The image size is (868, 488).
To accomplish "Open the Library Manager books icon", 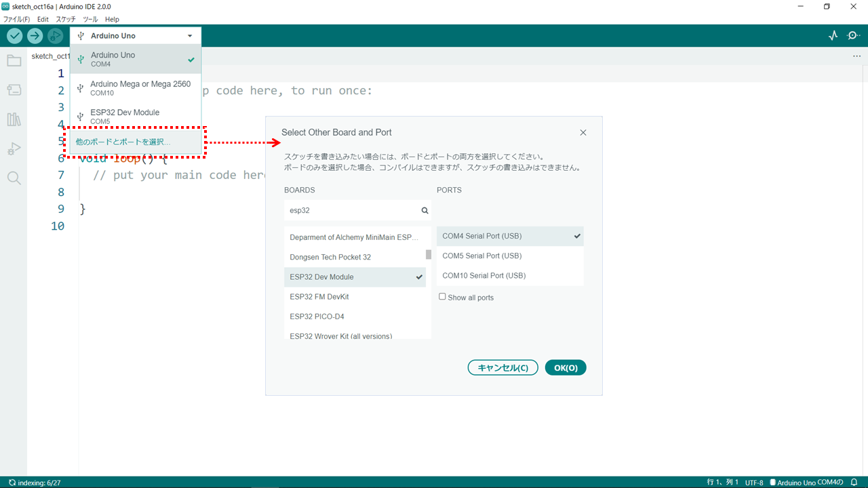I will [x=14, y=119].
